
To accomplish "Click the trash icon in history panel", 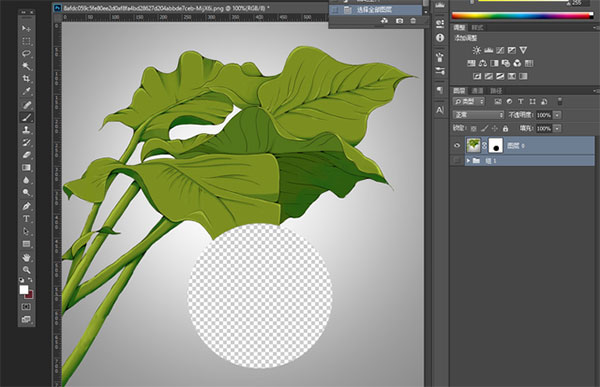I will 413,21.
